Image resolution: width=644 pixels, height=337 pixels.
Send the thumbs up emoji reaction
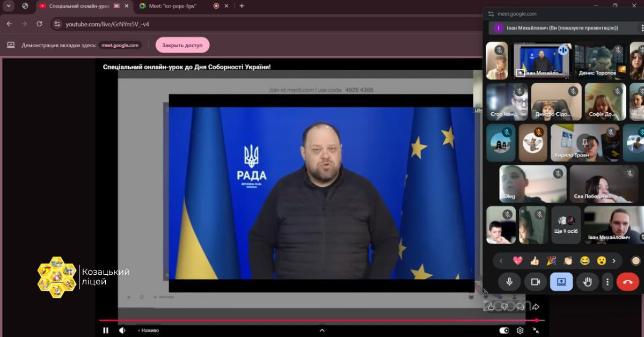[534, 261]
